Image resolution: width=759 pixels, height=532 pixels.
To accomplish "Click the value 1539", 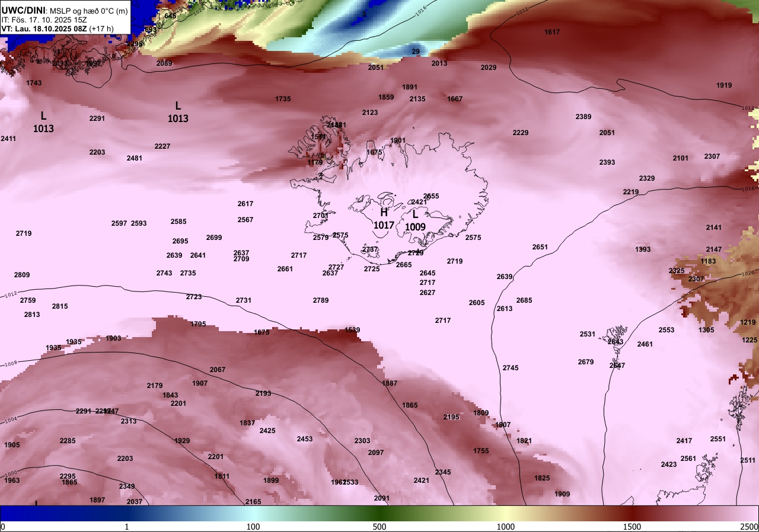I will pyautogui.click(x=352, y=330).
